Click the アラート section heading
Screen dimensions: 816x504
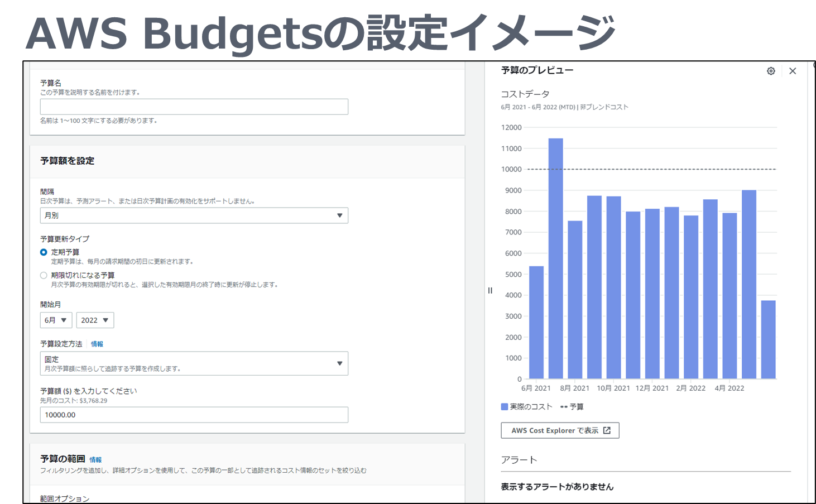pyautogui.click(x=519, y=460)
